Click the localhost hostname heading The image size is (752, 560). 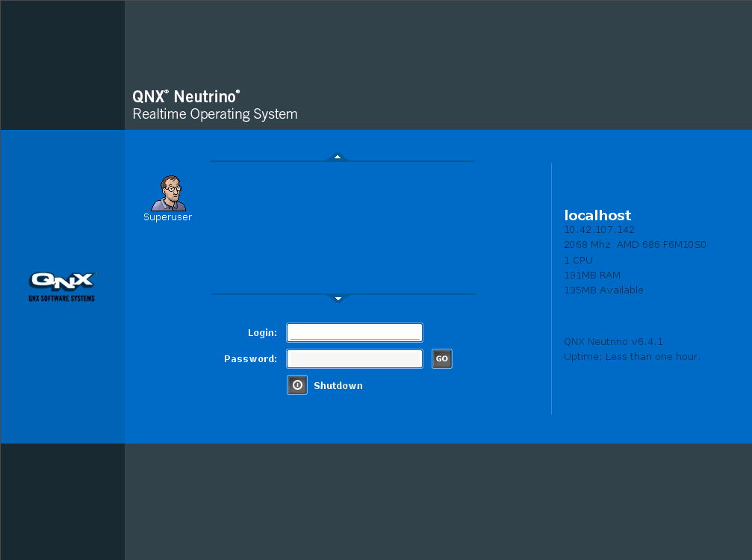[x=597, y=216]
